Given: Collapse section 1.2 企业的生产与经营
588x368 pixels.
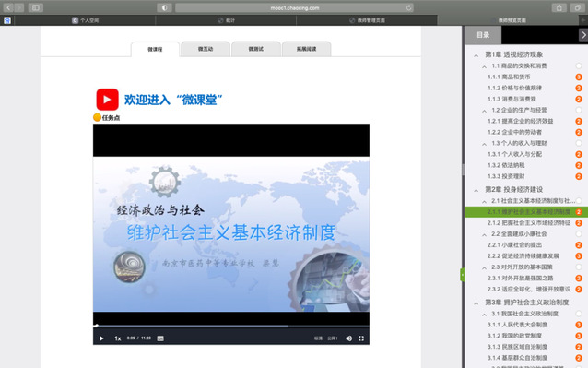Looking at the screenshot, I should 484,111.
